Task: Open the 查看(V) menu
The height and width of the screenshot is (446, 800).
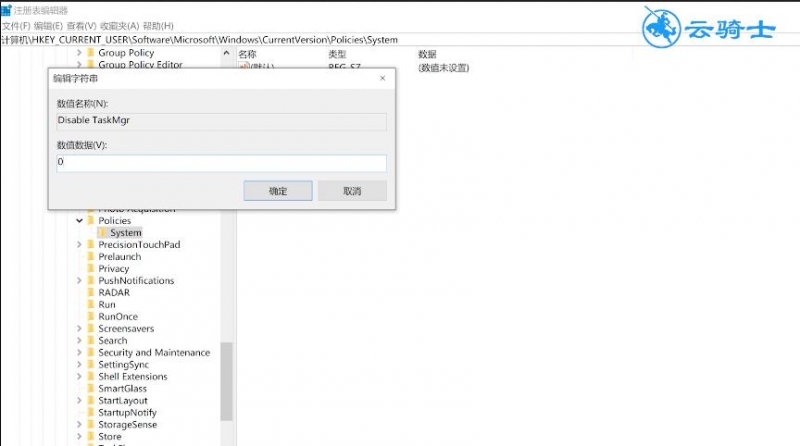Action: click(82, 26)
